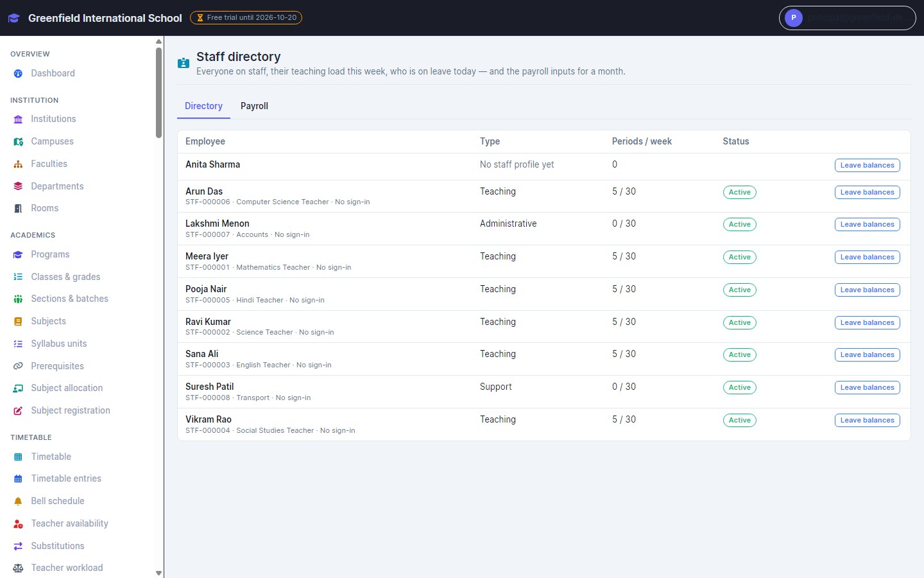Open the principal account menu
Image resolution: width=924 pixels, height=578 pixels.
[847, 18]
